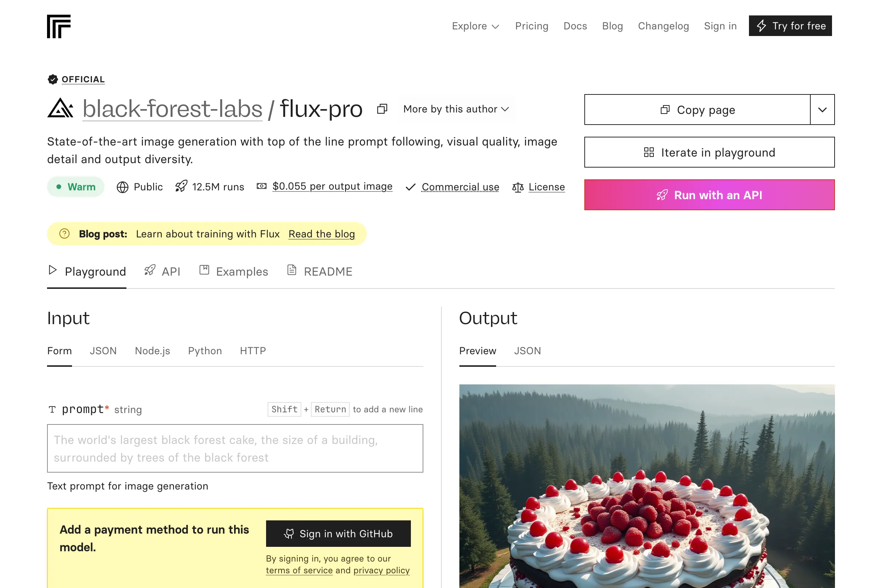The width and height of the screenshot is (882, 588).
Task: Click the Black Forest Labs triangle logo
Action: 60,108
